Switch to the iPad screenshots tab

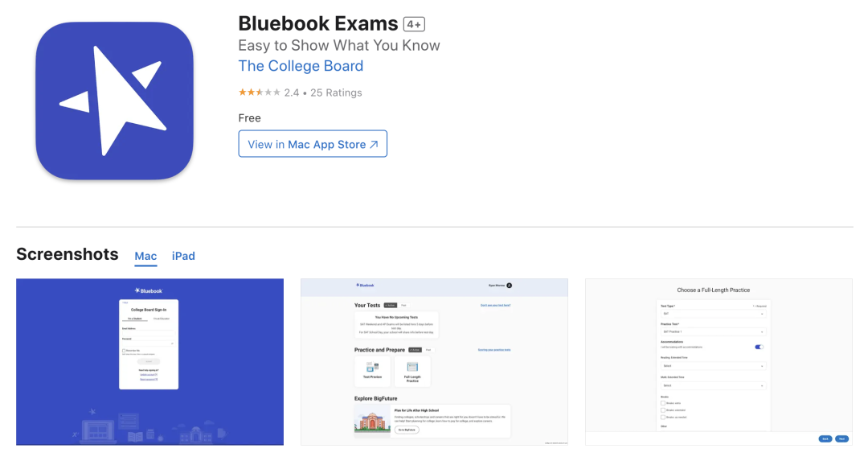point(183,256)
